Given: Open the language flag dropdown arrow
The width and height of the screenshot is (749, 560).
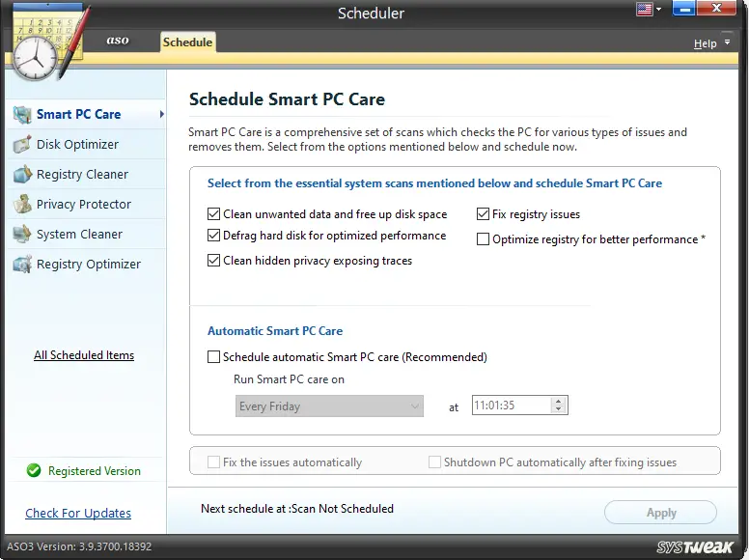Looking at the screenshot, I should point(658,9).
